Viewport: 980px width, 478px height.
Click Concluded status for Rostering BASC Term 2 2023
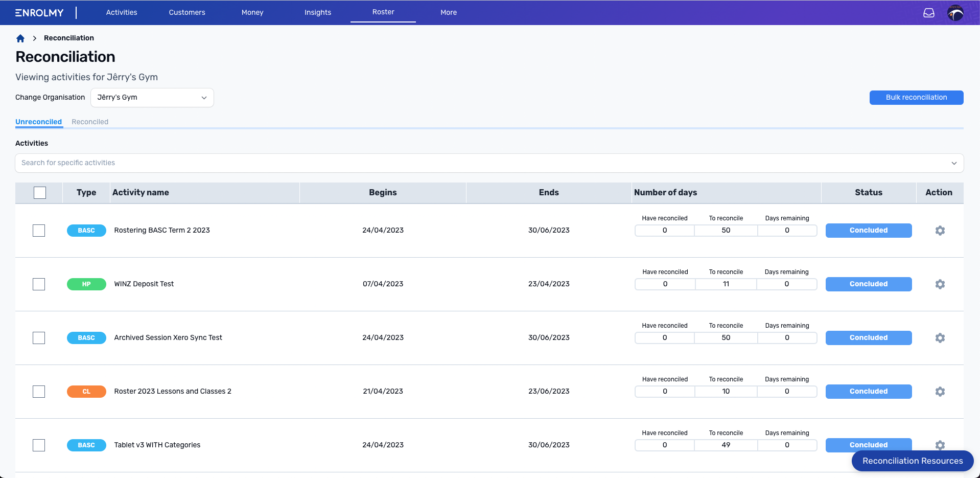tap(869, 231)
